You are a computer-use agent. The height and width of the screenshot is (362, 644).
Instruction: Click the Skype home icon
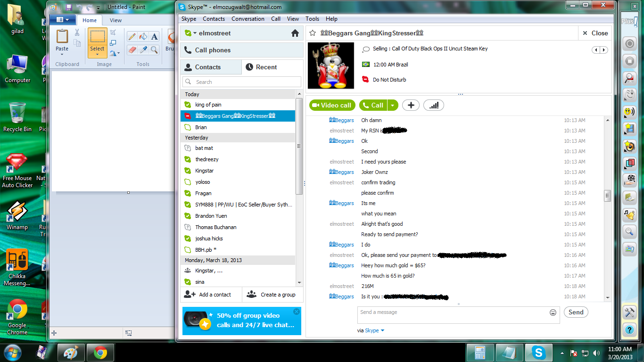point(295,33)
